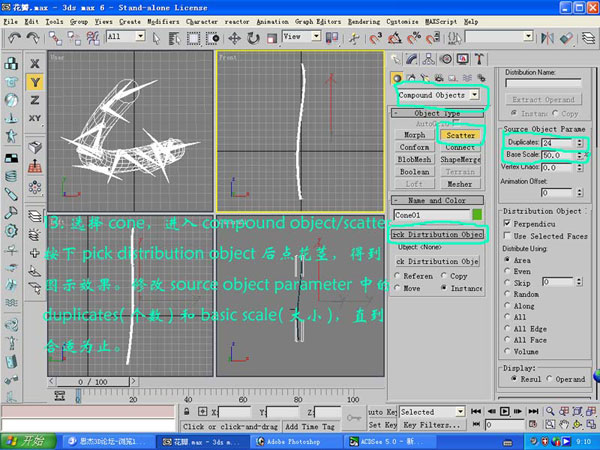This screenshot has width=600, height=450.
Task: Activate the Select and Rotate tool
Action: (x=253, y=38)
